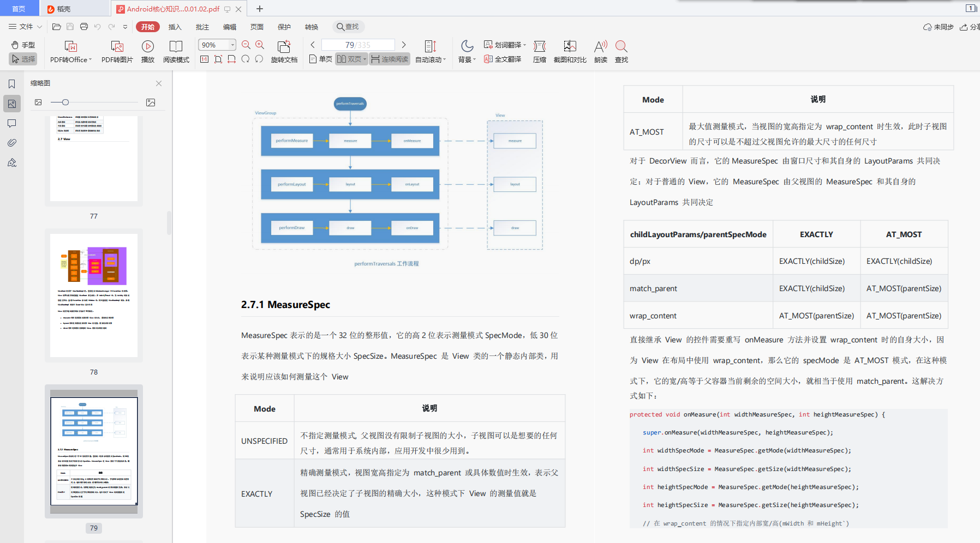This screenshot has width=980, height=543.
Task: Click the 旋转文档 rotate document icon
Action: click(x=284, y=47)
